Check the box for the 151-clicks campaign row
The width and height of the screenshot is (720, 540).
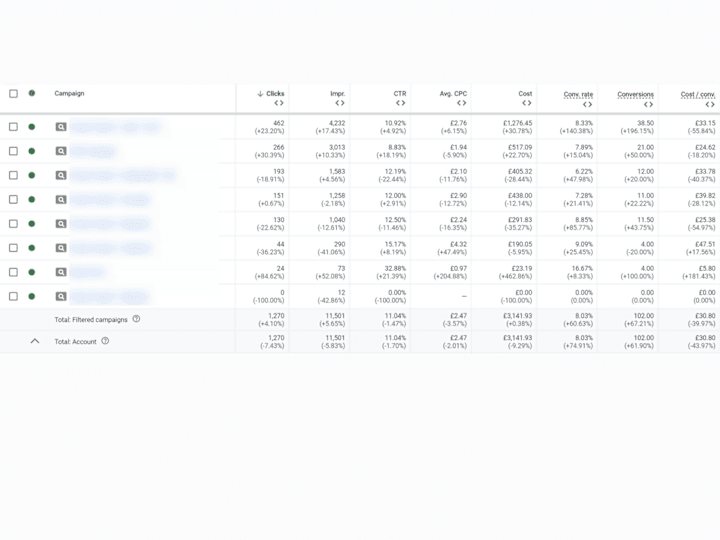(13, 200)
